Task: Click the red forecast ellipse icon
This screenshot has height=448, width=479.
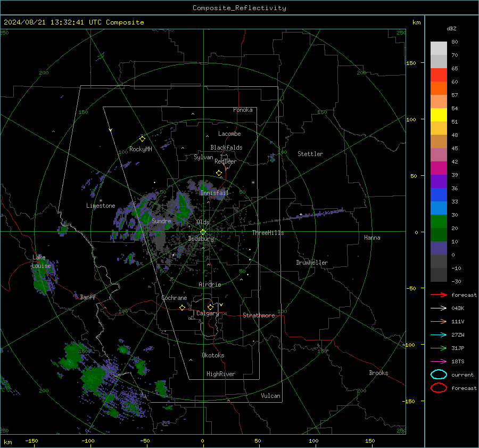Action: click(x=439, y=388)
